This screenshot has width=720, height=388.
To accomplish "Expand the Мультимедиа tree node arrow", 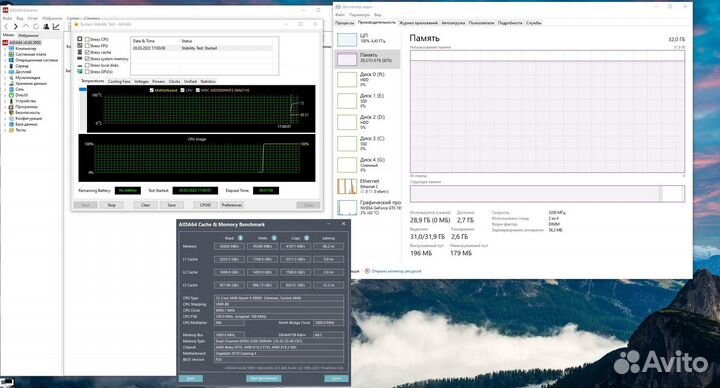I will coord(5,78).
